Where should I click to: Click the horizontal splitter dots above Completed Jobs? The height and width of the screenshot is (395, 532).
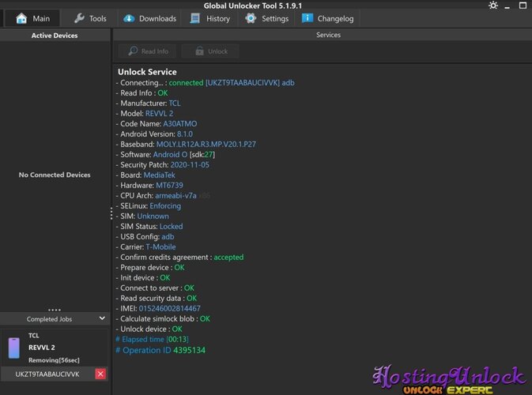pos(55,310)
